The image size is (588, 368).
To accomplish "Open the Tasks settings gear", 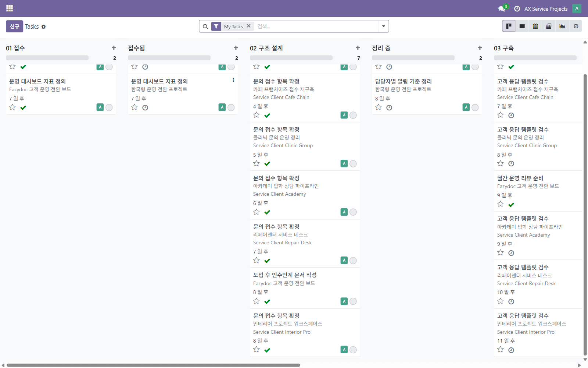I will 44,26.
